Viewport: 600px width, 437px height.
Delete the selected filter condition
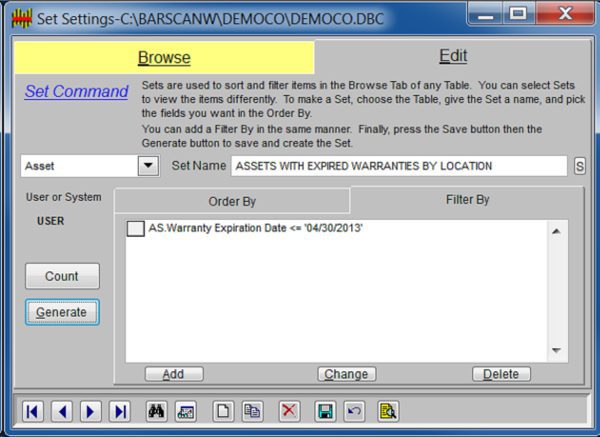[501, 374]
